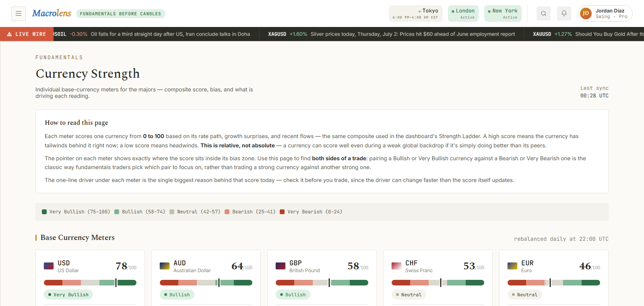The height and width of the screenshot is (306, 644).
Task: Click the Swiss Franc name label
Action: pyautogui.click(x=419, y=271)
